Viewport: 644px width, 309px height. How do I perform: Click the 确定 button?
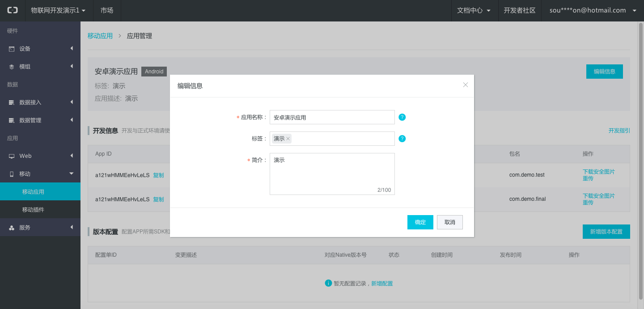[420, 222]
